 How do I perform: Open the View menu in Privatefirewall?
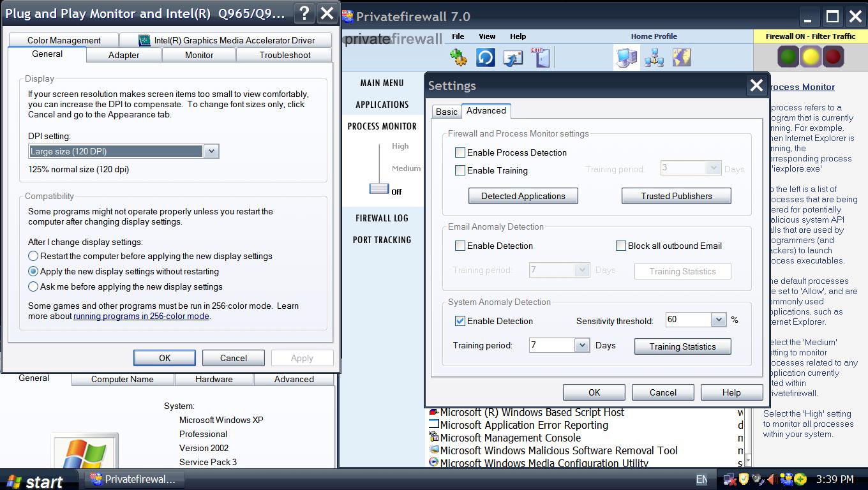pyautogui.click(x=487, y=36)
